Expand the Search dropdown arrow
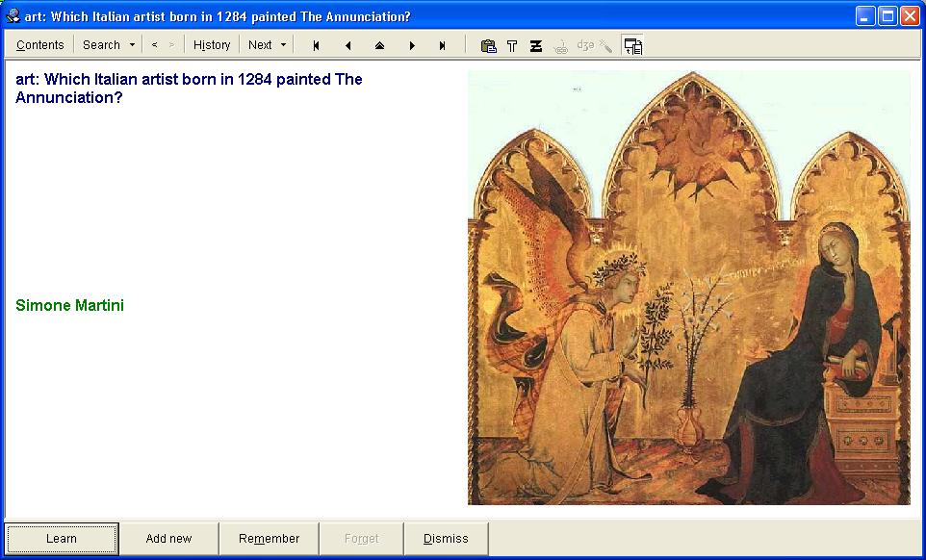 click(x=132, y=45)
